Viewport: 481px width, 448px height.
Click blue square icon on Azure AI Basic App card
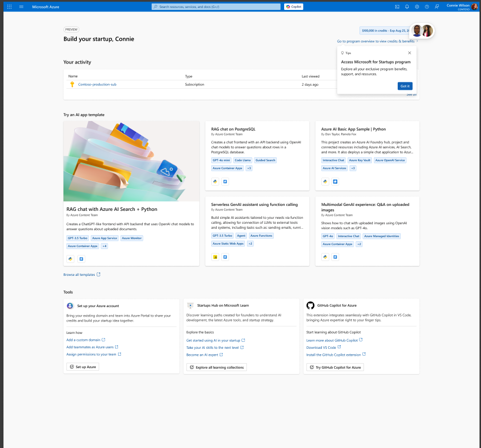pos(335,182)
